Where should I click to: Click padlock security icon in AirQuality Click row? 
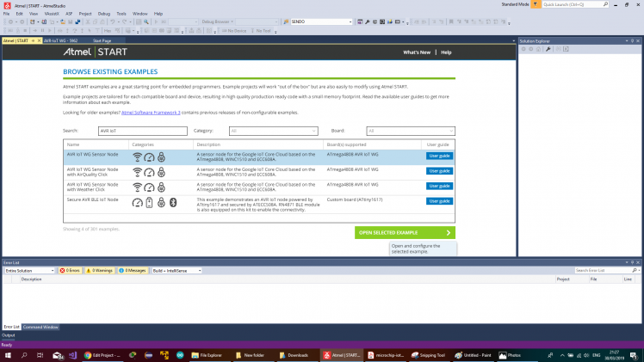click(x=160, y=172)
